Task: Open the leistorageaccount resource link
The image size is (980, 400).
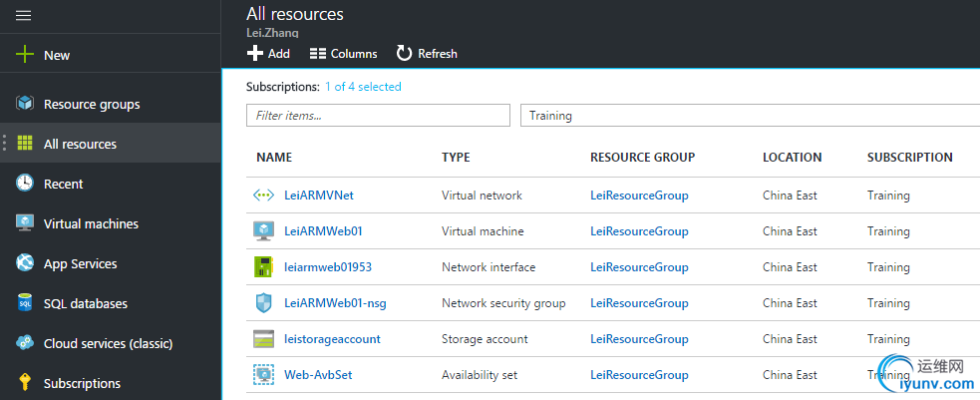Action: [332, 339]
